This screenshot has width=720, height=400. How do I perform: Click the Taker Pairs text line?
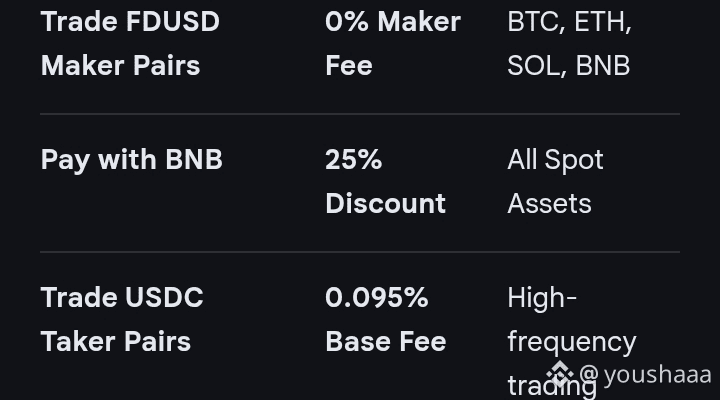coord(116,342)
